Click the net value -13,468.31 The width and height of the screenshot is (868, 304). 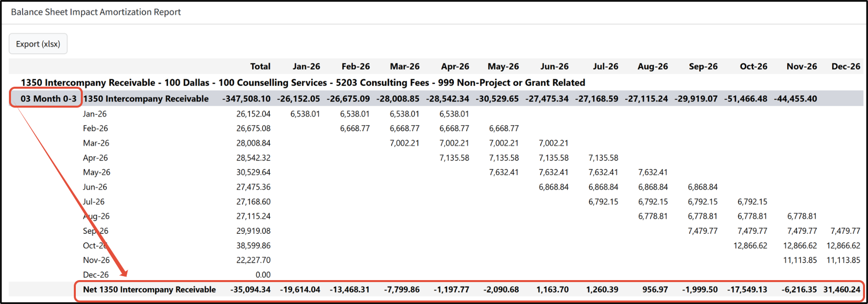click(350, 290)
